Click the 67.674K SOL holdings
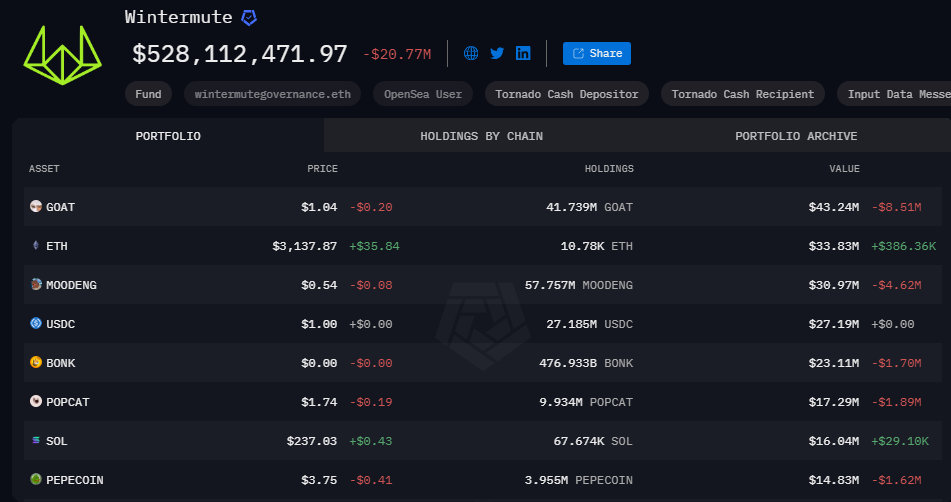Screen dimensions: 951x502 coord(593,441)
